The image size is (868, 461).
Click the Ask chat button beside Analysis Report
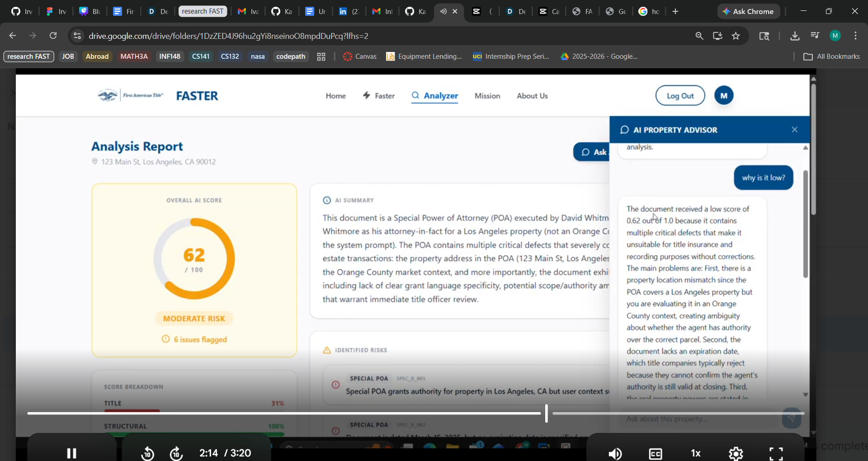coord(592,152)
